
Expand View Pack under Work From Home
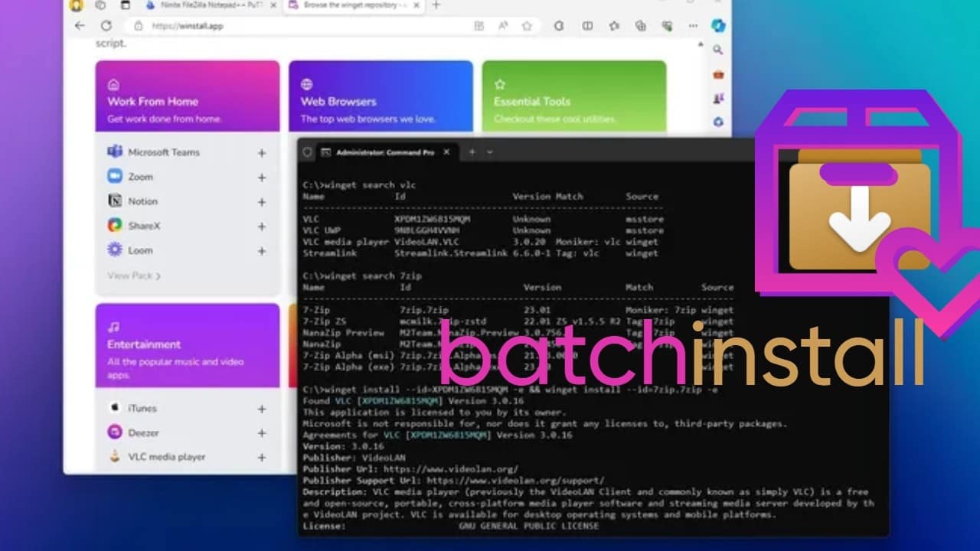[x=134, y=275]
